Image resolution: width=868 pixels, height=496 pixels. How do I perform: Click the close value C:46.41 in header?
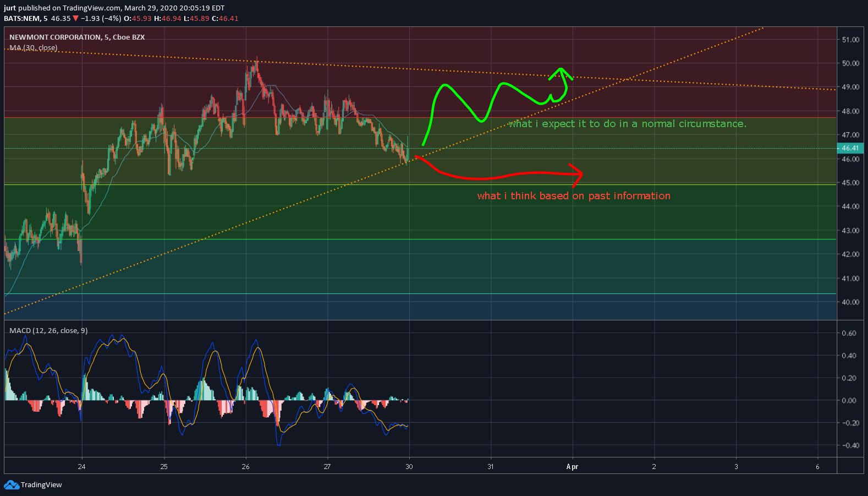pyautogui.click(x=225, y=18)
